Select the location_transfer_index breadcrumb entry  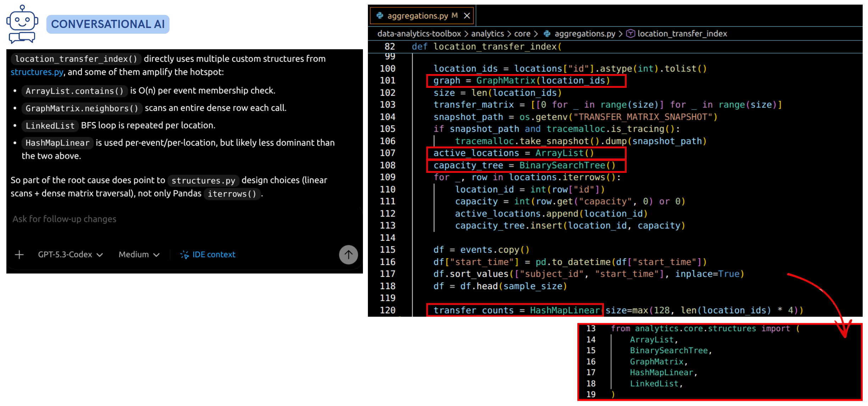(x=683, y=34)
